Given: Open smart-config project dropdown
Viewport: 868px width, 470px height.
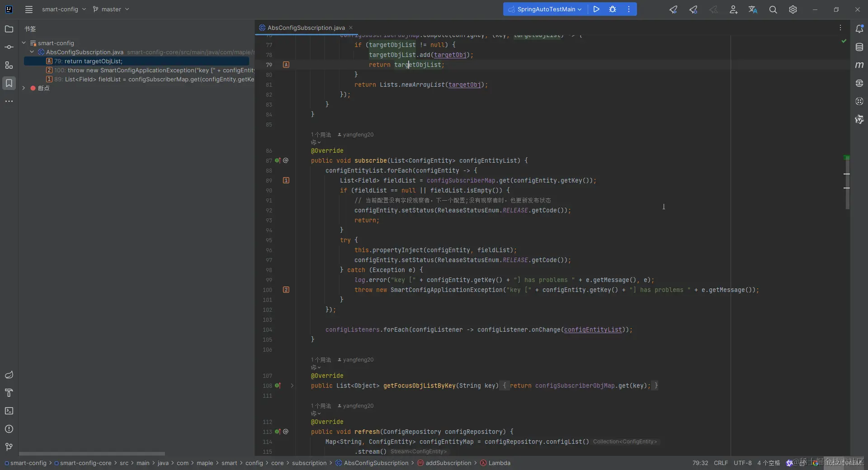Looking at the screenshot, I should click(x=64, y=9).
